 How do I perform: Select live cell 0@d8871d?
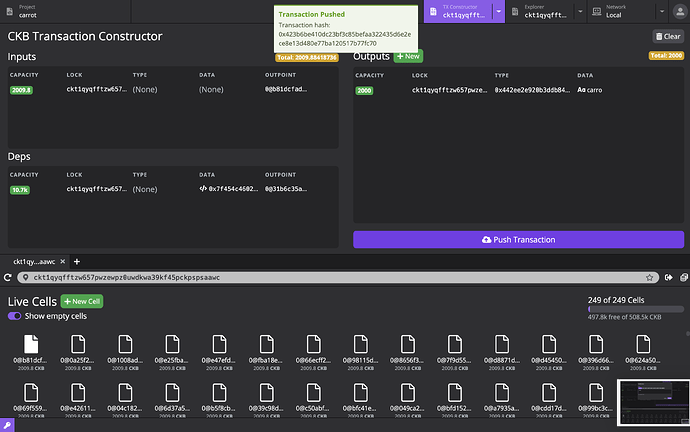502,352
